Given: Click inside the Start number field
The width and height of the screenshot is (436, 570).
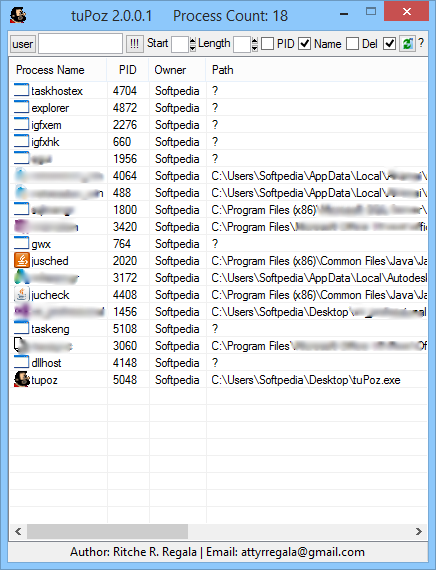Looking at the screenshot, I should (x=180, y=44).
